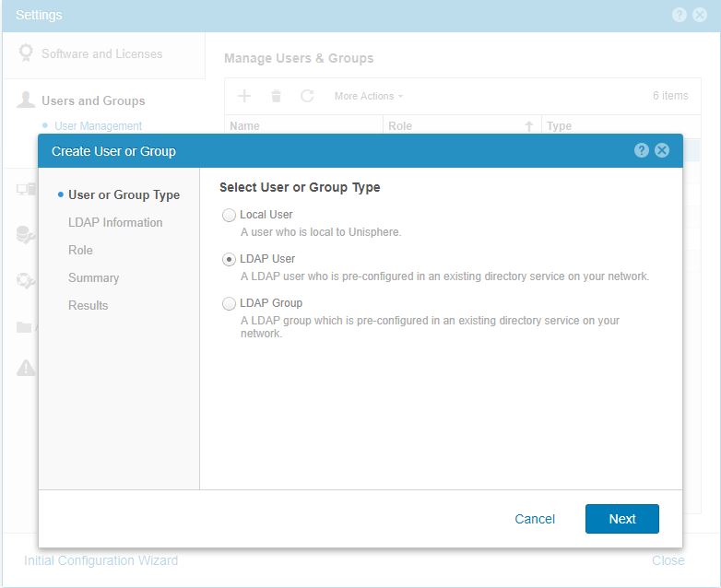Open the Initial Configuration Wizard link
Image resolution: width=721 pixels, height=588 pixels.
click(100, 560)
